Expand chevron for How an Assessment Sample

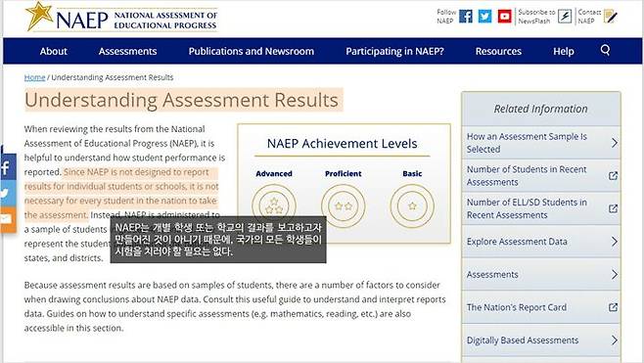point(614,143)
